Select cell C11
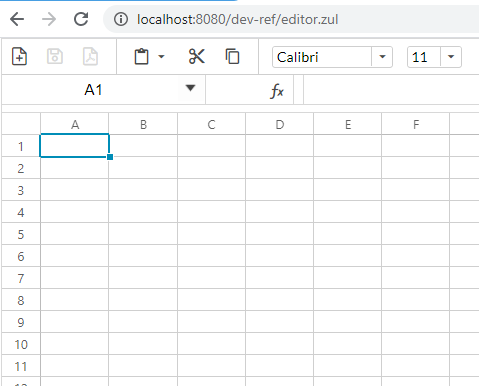479x386 pixels. coord(212,366)
